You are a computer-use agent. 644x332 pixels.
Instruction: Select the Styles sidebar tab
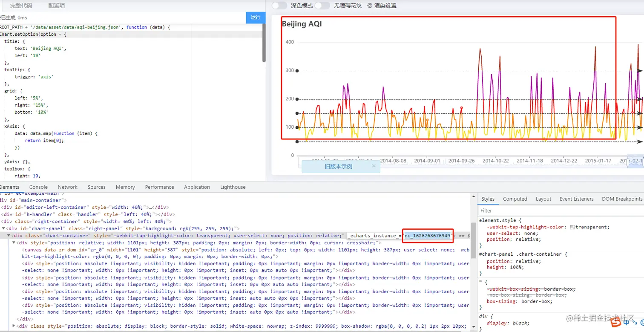click(488, 199)
